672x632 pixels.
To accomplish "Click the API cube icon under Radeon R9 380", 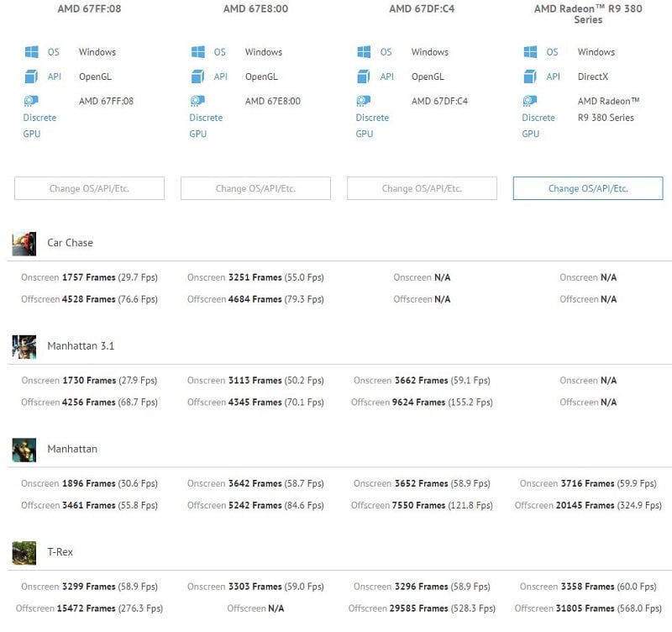I will click(530, 76).
